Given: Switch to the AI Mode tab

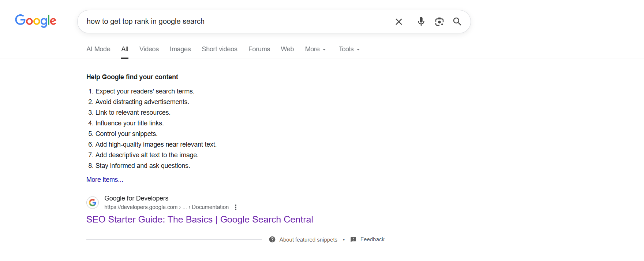Looking at the screenshot, I should click(98, 49).
